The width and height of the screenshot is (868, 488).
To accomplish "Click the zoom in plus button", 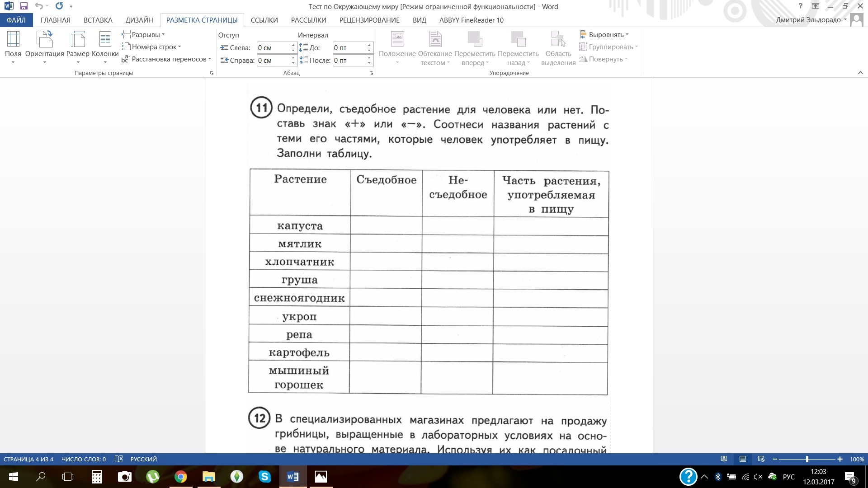I will tap(840, 459).
